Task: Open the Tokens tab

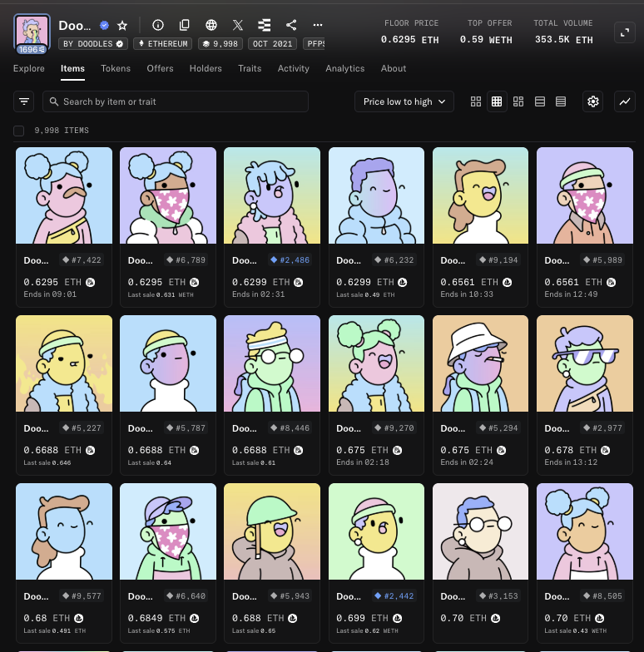Action: click(116, 68)
